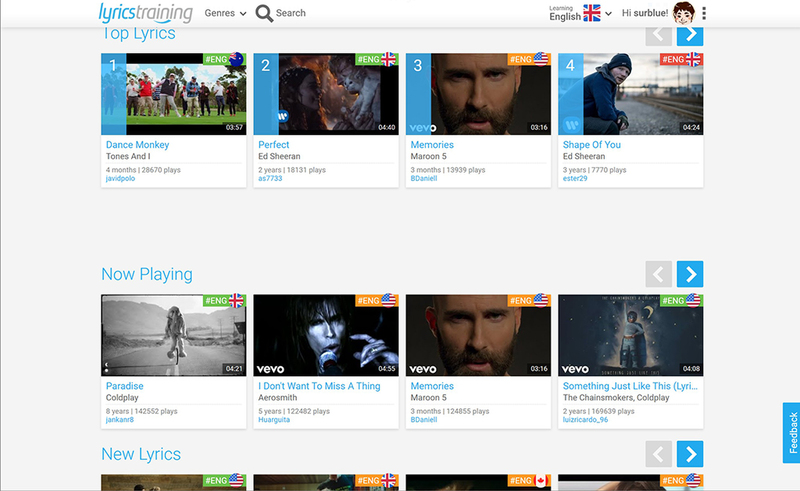Click the Vevo logo on Something Just Like This
This screenshot has height=491, width=800.
(x=575, y=369)
